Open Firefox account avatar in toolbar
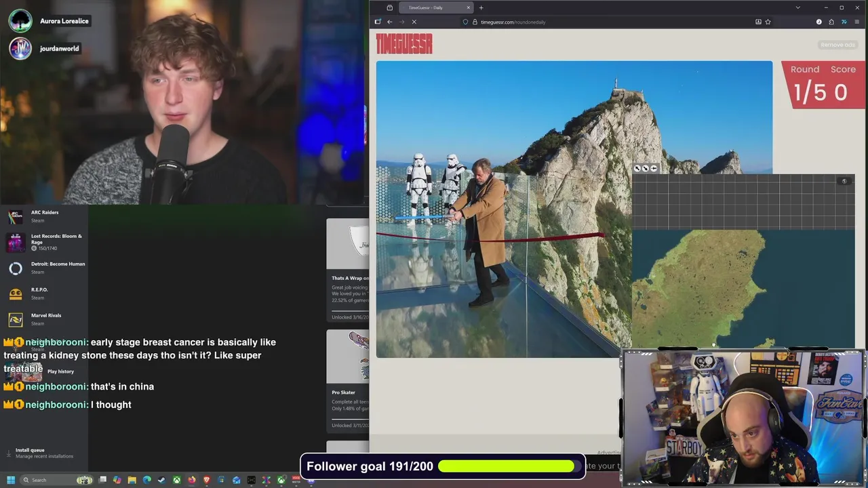Viewport: 868px width, 488px height. 818,22
